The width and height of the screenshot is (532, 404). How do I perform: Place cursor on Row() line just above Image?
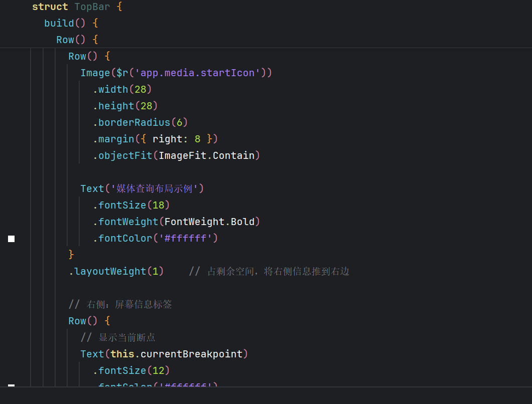(x=89, y=56)
